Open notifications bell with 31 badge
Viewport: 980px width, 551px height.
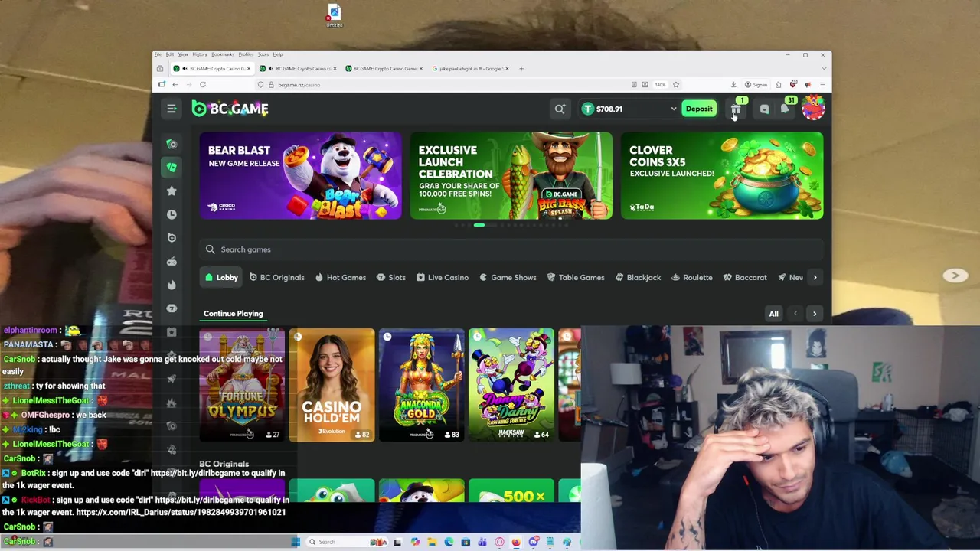(x=786, y=109)
